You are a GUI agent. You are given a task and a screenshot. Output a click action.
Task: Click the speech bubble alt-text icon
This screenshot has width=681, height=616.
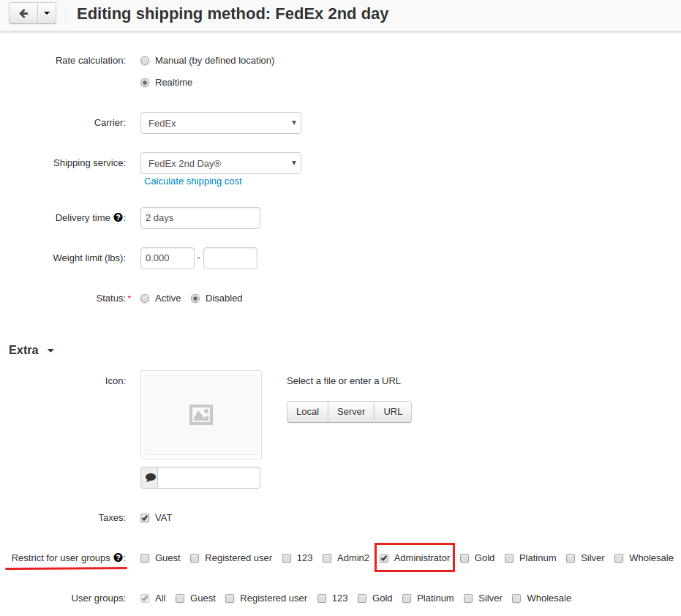(x=150, y=478)
